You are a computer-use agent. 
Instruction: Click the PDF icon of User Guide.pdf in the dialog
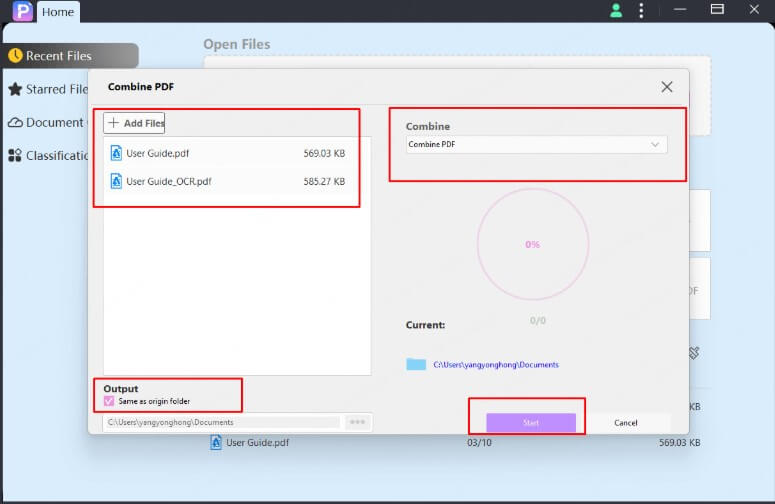(x=116, y=153)
